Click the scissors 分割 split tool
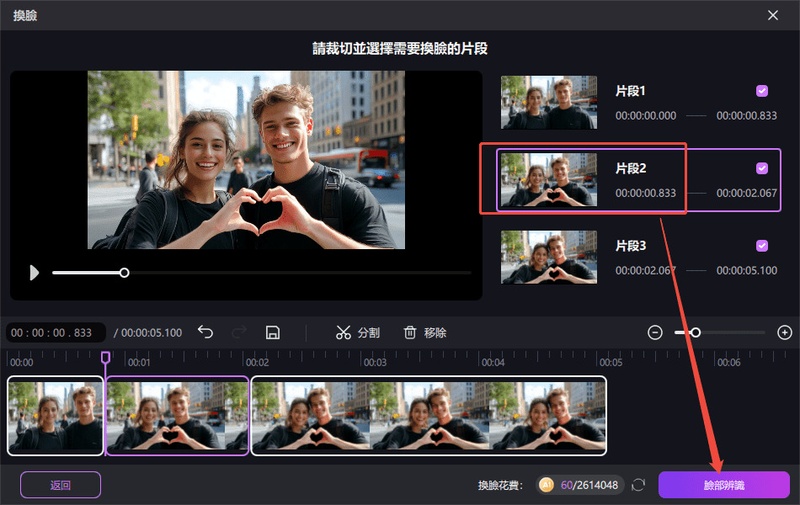The width and height of the screenshot is (800, 505). click(358, 333)
